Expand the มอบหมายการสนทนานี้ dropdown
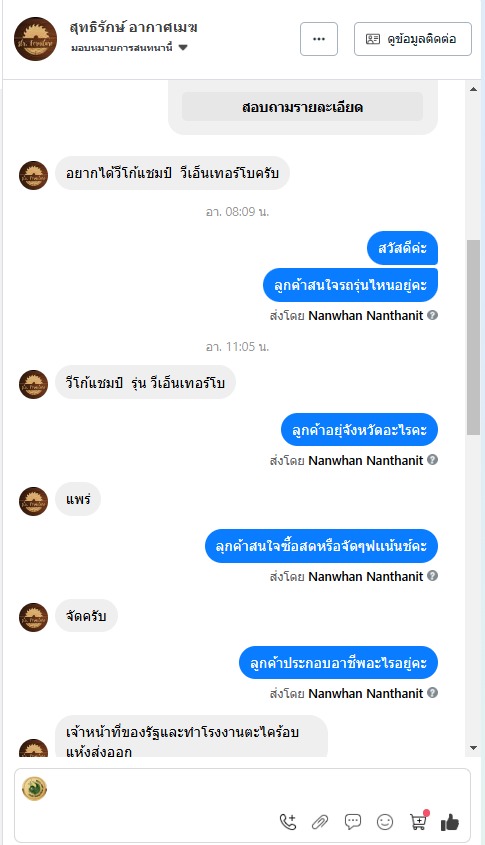Screen dimensions: 485x845 [129, 47]
